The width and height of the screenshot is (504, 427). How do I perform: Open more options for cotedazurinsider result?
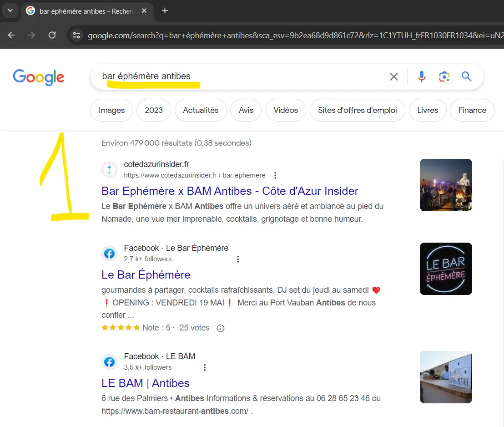pyautogui.click(x=275, y=175)
